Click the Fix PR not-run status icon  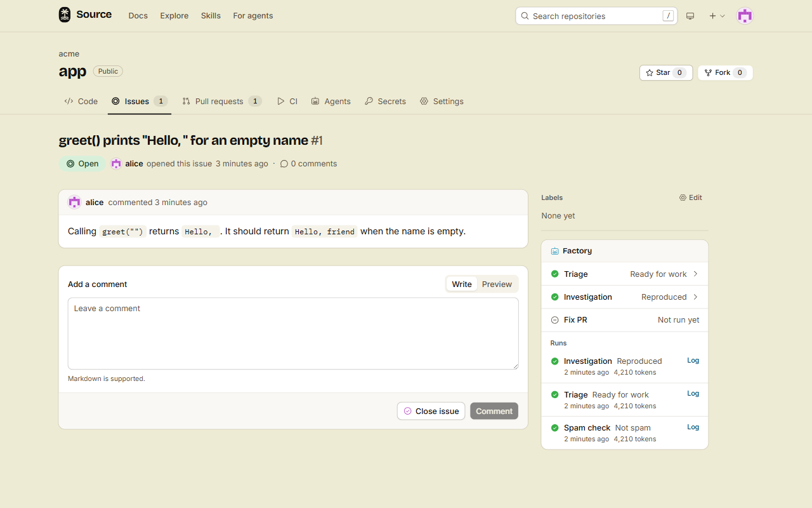[x=555, y=320]
